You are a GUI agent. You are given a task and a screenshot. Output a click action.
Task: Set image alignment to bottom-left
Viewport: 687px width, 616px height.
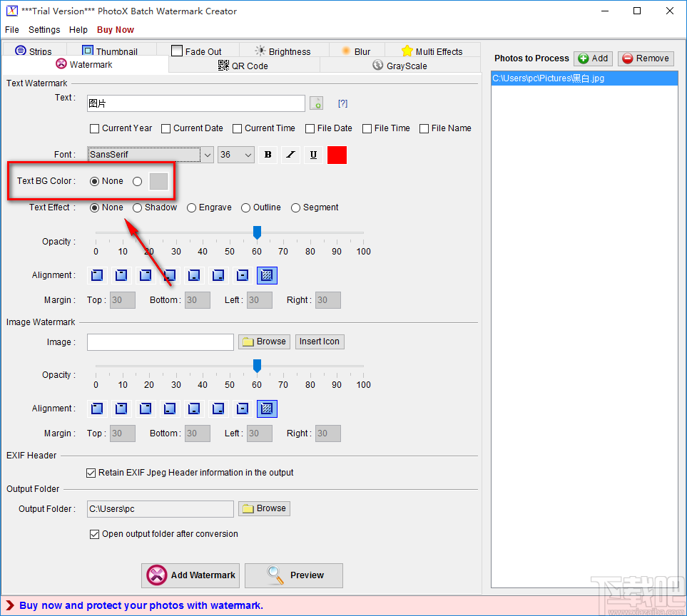[170, 409]
